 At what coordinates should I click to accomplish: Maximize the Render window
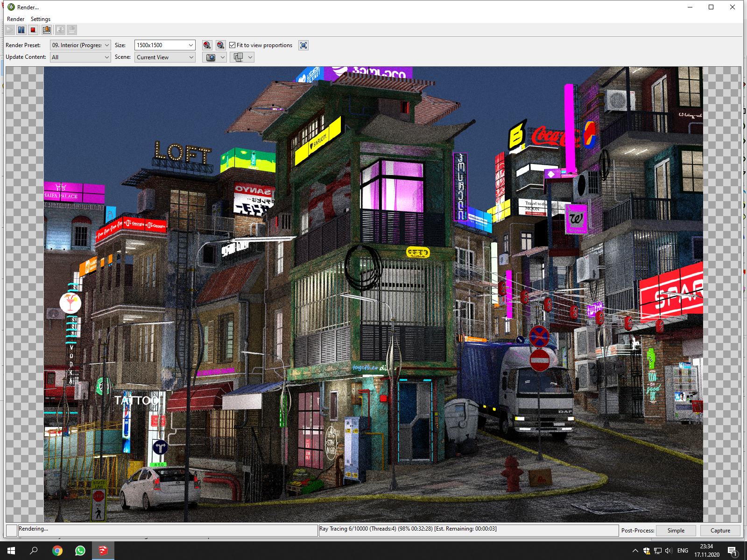tap(711, 7)
